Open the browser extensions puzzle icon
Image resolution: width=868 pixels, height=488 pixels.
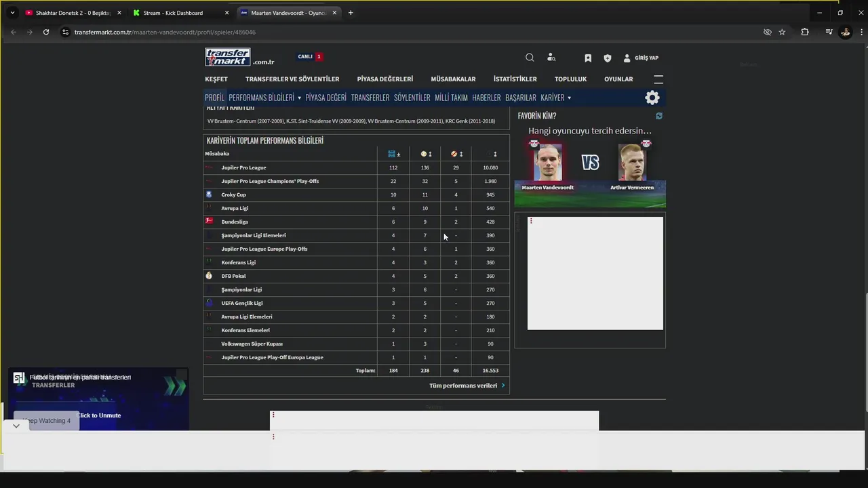click(805, 32)
